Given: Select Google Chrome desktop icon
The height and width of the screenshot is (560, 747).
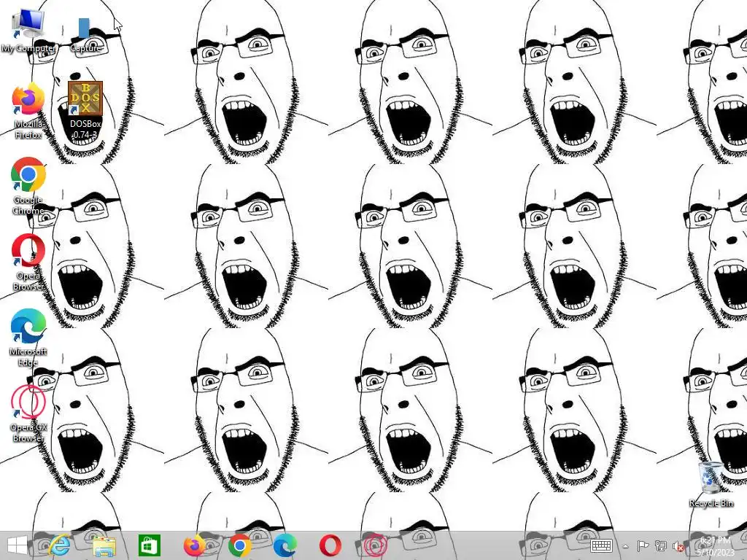Looking at the screenshot, I should [28, 186].
